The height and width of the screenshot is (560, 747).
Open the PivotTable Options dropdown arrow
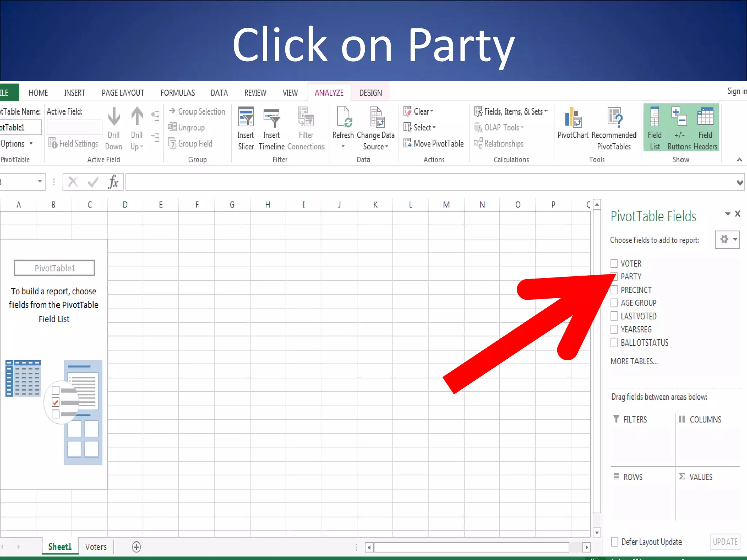[x=31, y=144]
